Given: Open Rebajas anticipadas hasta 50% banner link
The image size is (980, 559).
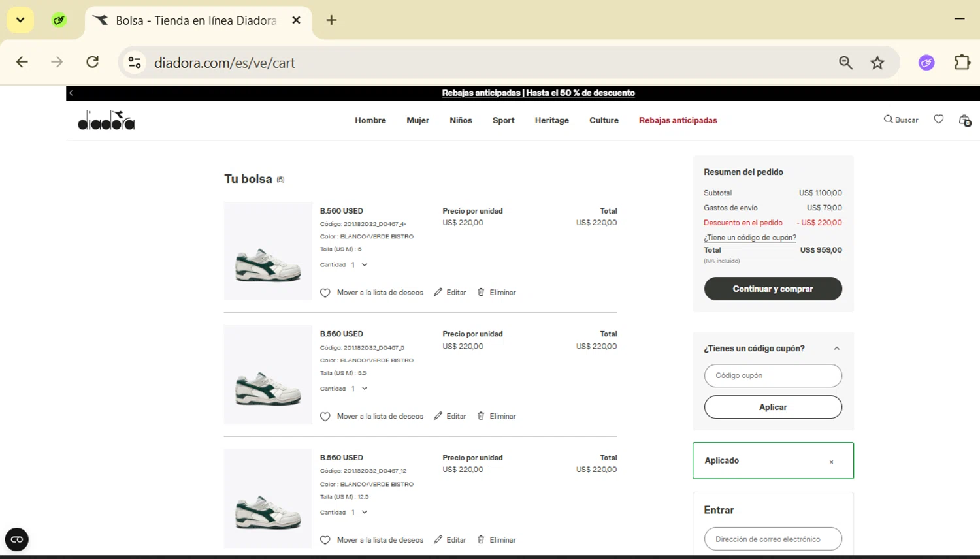Looking at the screenshot, I should click(538, 93).
